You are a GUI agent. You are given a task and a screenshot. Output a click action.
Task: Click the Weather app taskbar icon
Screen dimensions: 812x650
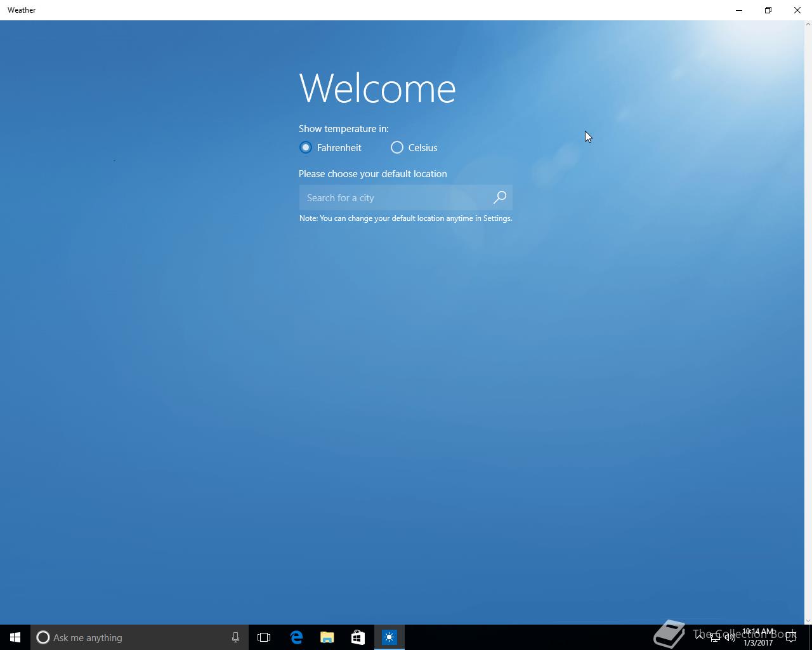click(x=390, y=637)
